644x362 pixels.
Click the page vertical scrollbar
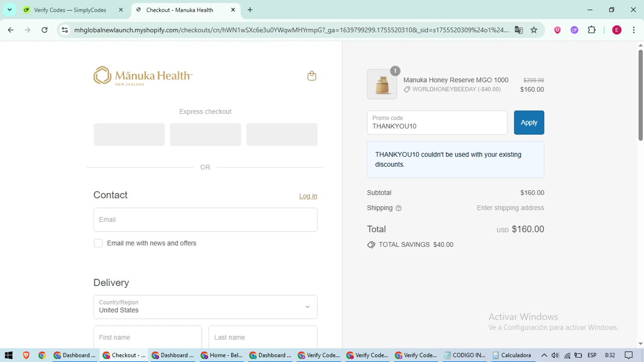point(640,94)
